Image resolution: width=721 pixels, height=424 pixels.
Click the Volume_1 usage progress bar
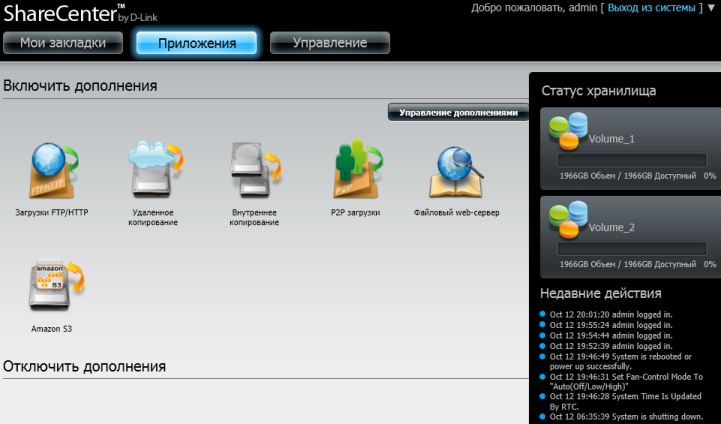click(632, 160)
